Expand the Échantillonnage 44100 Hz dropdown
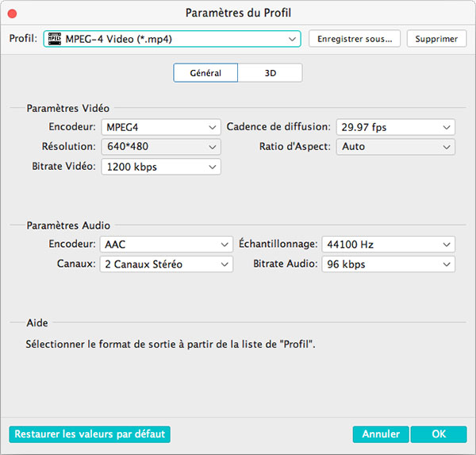Image resolution: width=476 pixels, height=455 pixels. point(389,245)
